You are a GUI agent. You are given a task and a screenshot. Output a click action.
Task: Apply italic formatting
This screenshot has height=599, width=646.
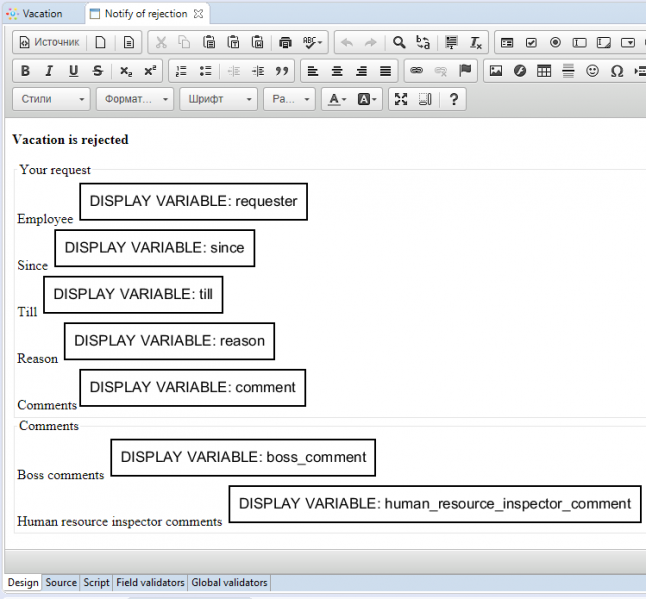49,71
